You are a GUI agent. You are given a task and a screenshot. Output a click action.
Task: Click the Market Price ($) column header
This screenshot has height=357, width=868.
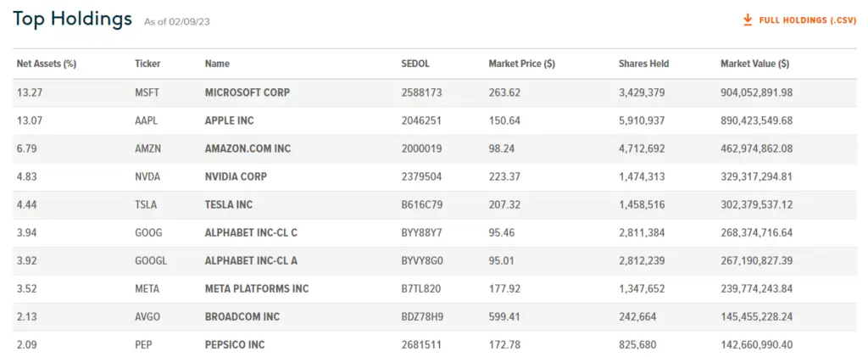pos(521,64)
